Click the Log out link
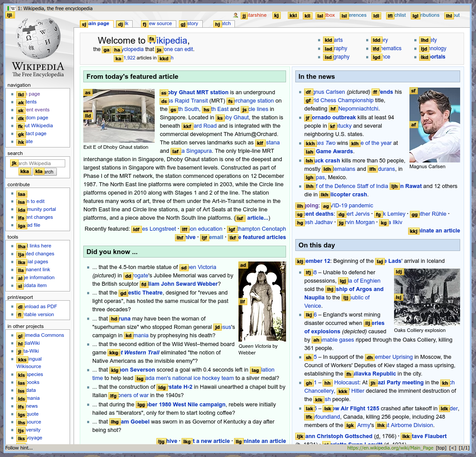This screenshot has width=476, height=457. click(x=452, y=15)
